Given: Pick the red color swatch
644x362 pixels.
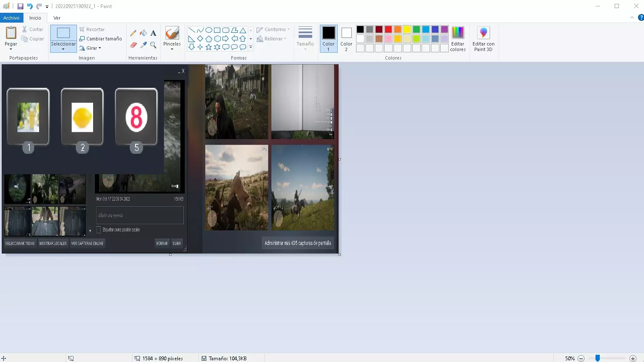Looking at the screenshot, I should (388, 29).
